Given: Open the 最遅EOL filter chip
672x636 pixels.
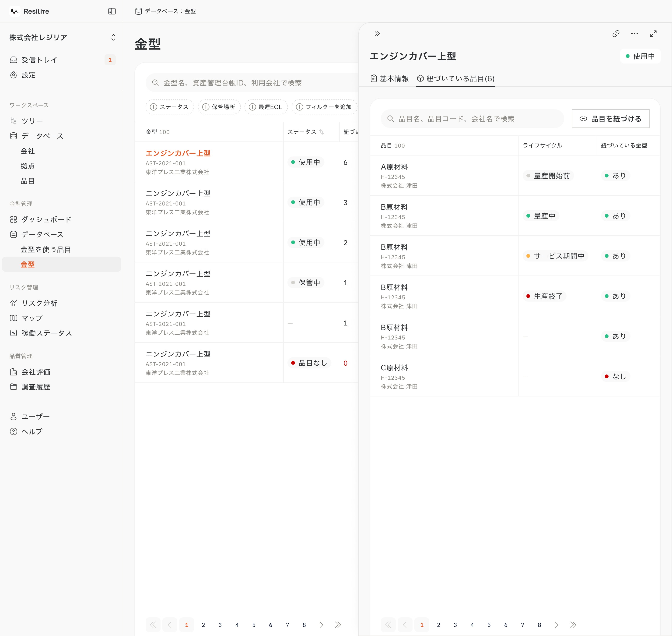Looking at the screenshot, I should (266, 107).
